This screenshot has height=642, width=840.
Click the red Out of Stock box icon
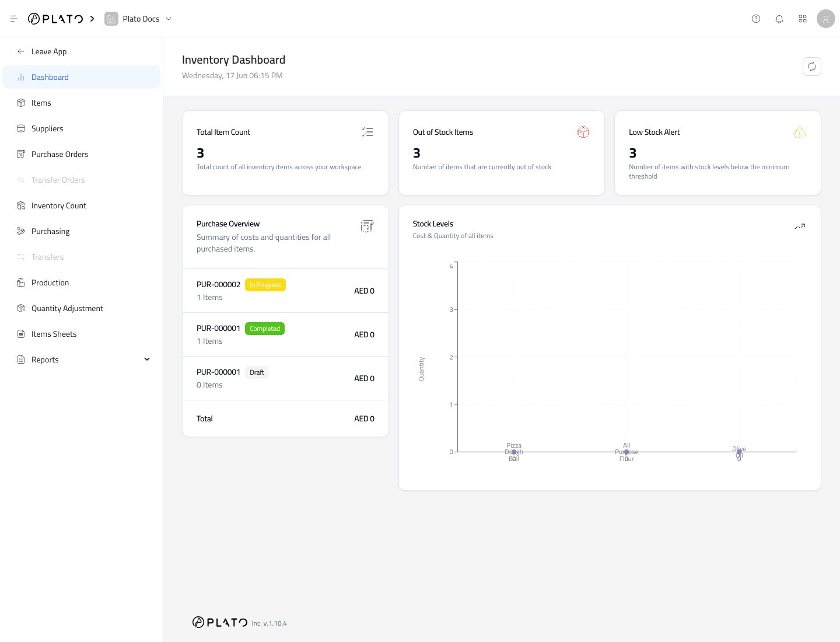[x=583, y=132]
